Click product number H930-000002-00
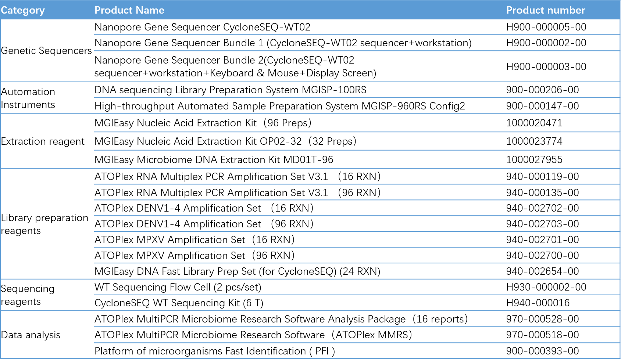This screenshot has width=621, height=364. [546, 287]
